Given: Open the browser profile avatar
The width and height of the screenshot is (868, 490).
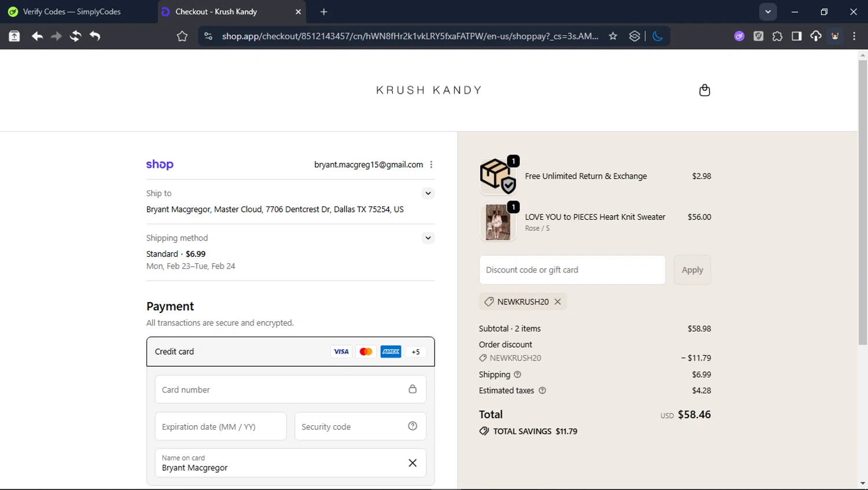Looking at the screenshot, I should tap(835, 36).
